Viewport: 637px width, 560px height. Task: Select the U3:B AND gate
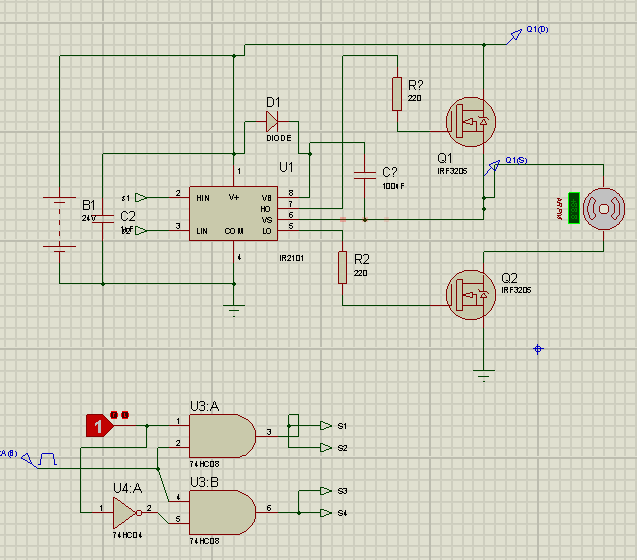(222, 512)
